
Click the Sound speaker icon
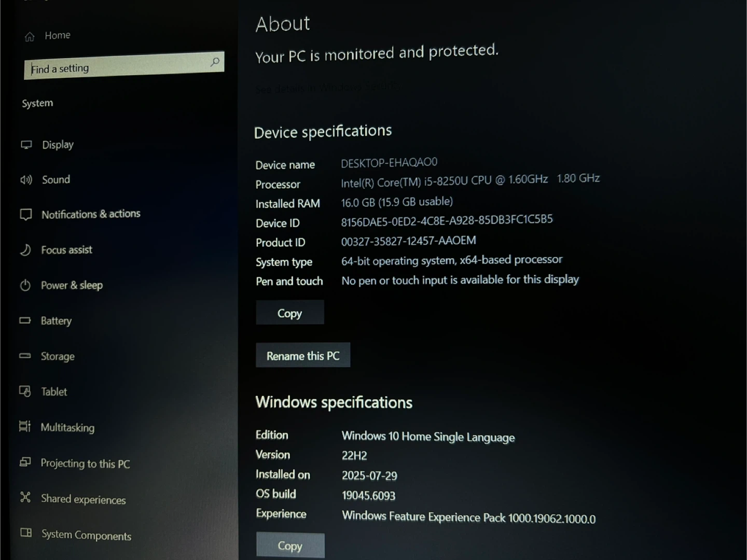26,180
